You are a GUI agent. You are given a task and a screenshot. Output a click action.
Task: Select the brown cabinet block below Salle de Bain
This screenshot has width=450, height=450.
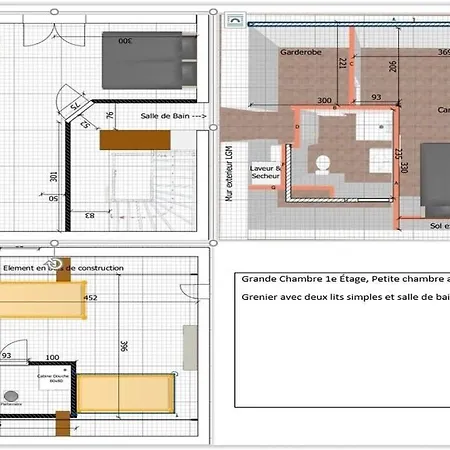point(135,140)
